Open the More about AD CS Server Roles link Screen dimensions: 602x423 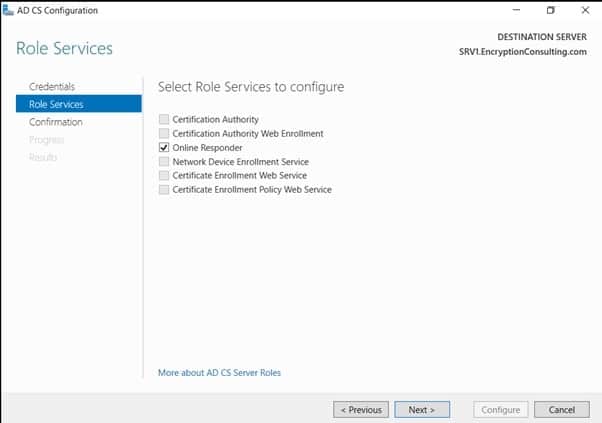[219, 373]
